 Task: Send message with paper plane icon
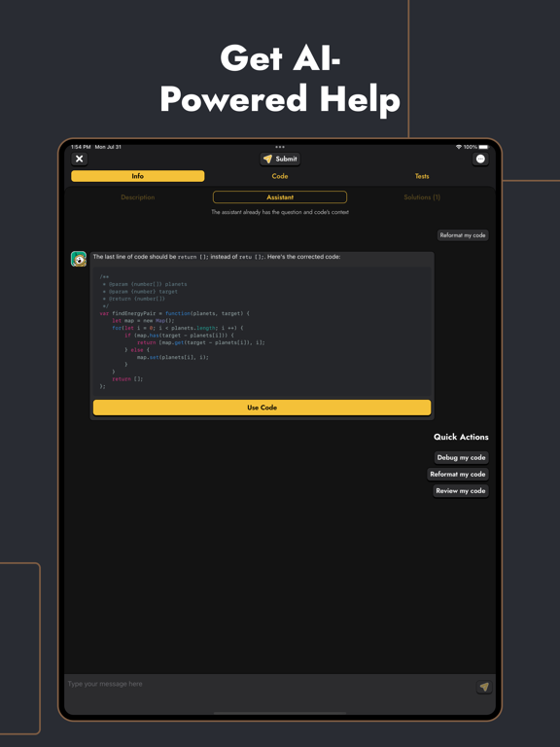[484, 687]
